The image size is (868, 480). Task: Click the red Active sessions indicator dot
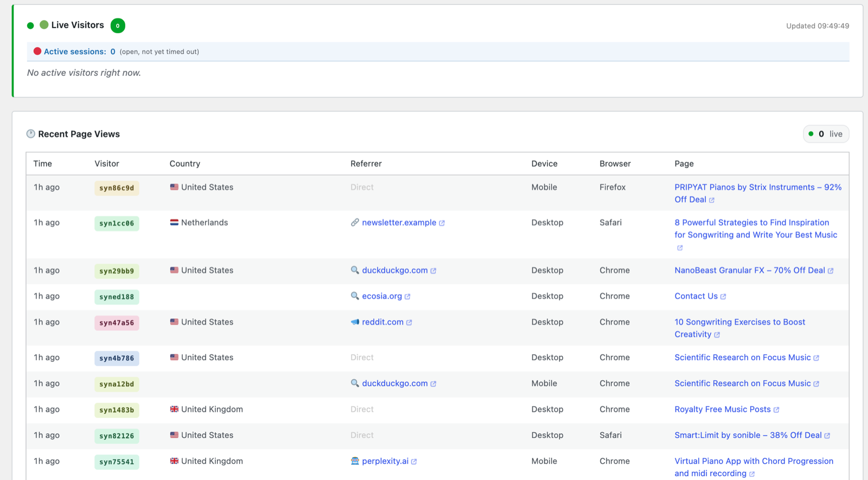[37, 52]
